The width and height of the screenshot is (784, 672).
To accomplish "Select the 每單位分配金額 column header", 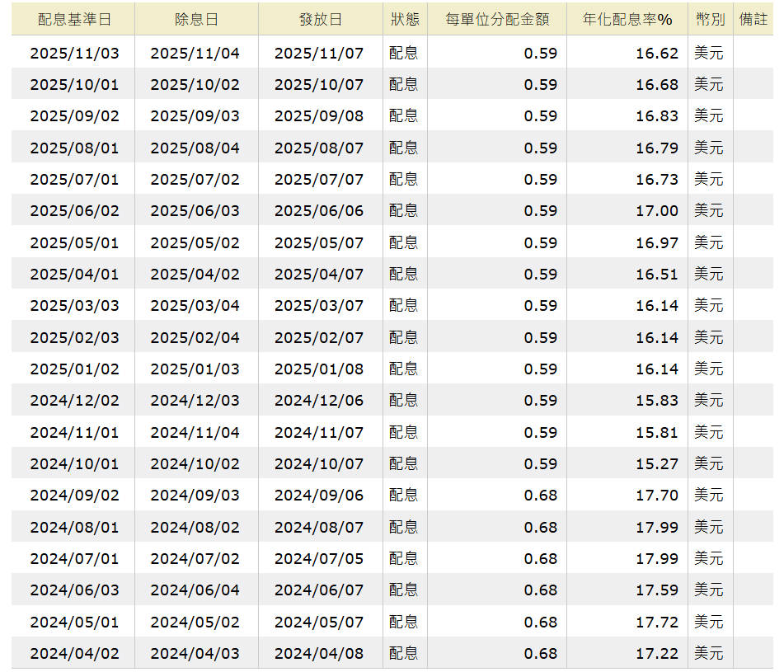I will [x=496, y=20].
